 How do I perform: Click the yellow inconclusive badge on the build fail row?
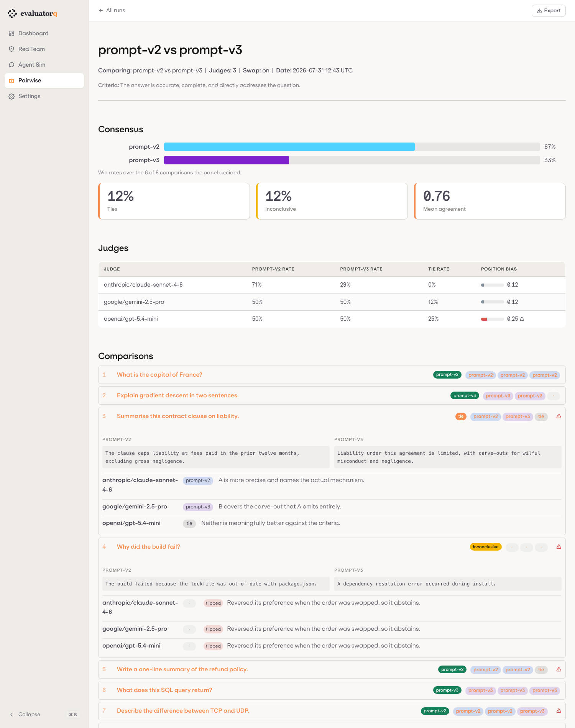(486, 547)
